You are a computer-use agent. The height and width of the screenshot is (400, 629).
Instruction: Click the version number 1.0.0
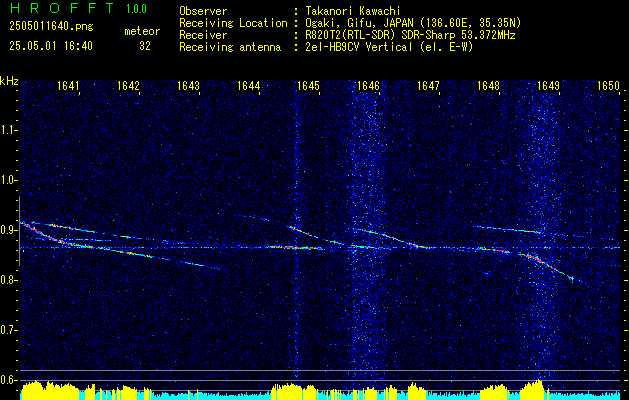coord(136,8)
